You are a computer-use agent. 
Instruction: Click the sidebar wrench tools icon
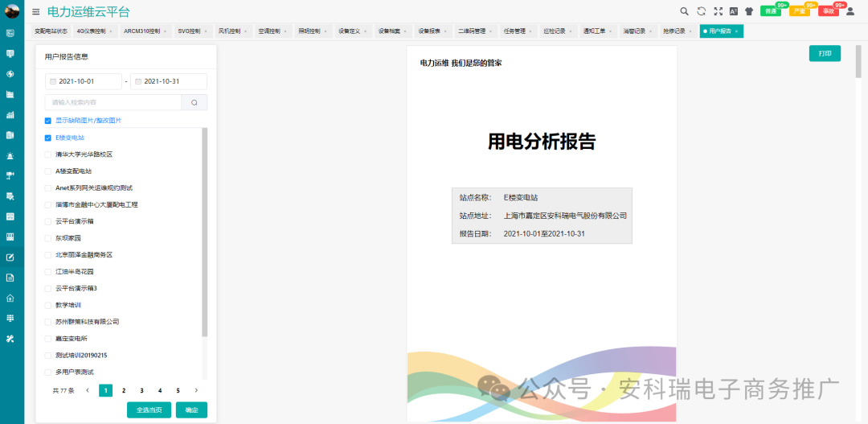[x=10, y=339]
